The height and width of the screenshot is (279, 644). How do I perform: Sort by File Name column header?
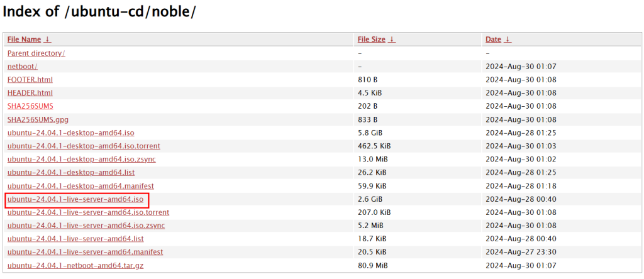(x=25, y=40)
